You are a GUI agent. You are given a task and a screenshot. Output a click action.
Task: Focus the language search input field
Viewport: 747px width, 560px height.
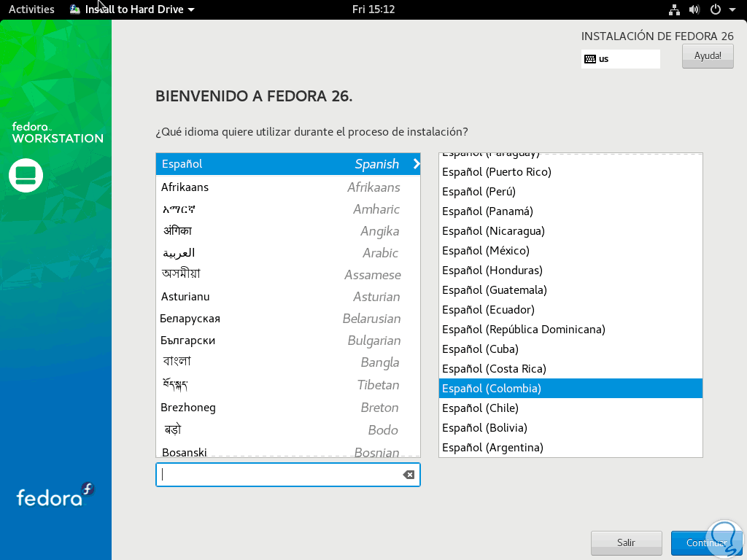[x=287, y=475]
